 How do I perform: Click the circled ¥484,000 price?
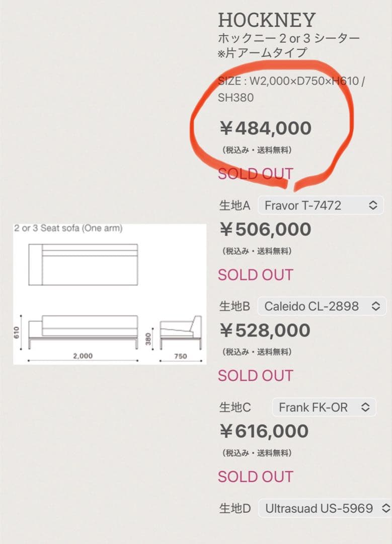265,128
